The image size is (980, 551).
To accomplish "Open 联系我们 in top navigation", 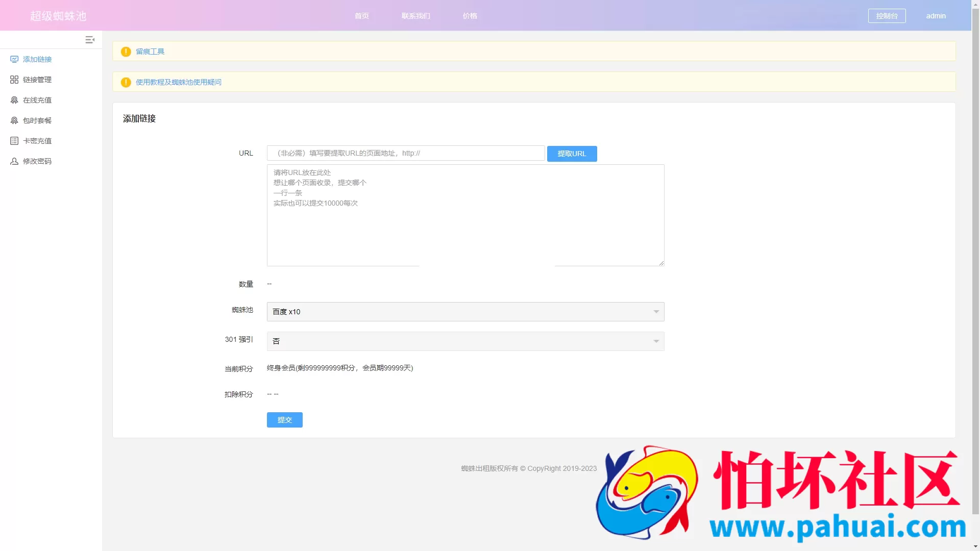I will [x=415, y=16].
